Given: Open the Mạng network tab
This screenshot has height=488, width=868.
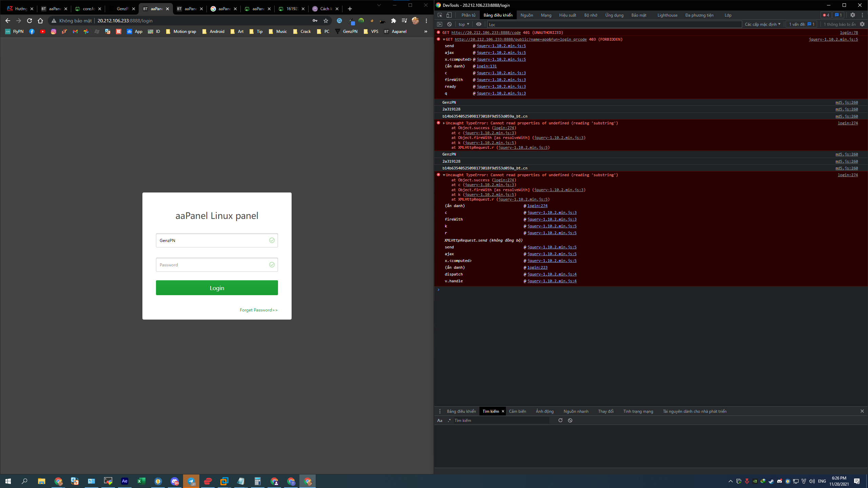Looking at the screenshot, I should pos(546,15).
